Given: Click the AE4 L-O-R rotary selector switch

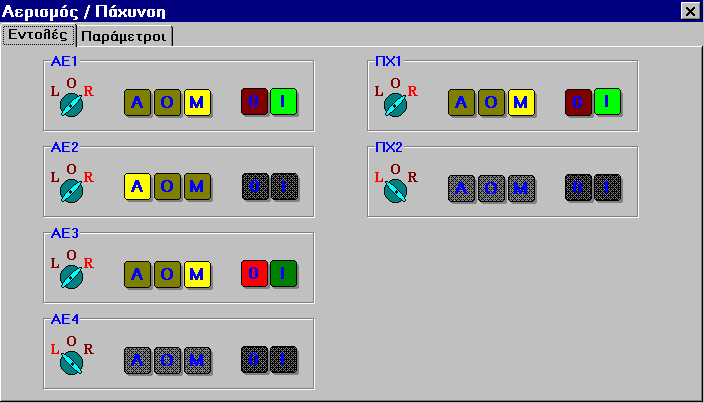Looking at the screenshot, I should 71,360.
